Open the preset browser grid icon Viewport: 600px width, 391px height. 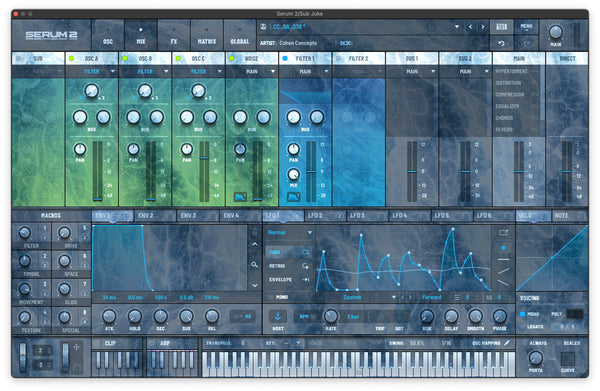[x=501, y=26]
